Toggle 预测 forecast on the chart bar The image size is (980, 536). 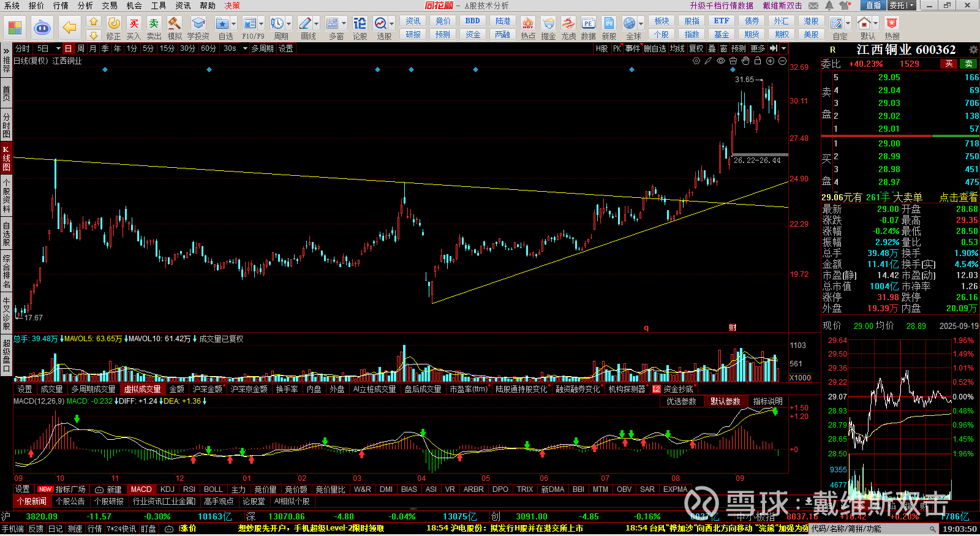pos(739,48)
